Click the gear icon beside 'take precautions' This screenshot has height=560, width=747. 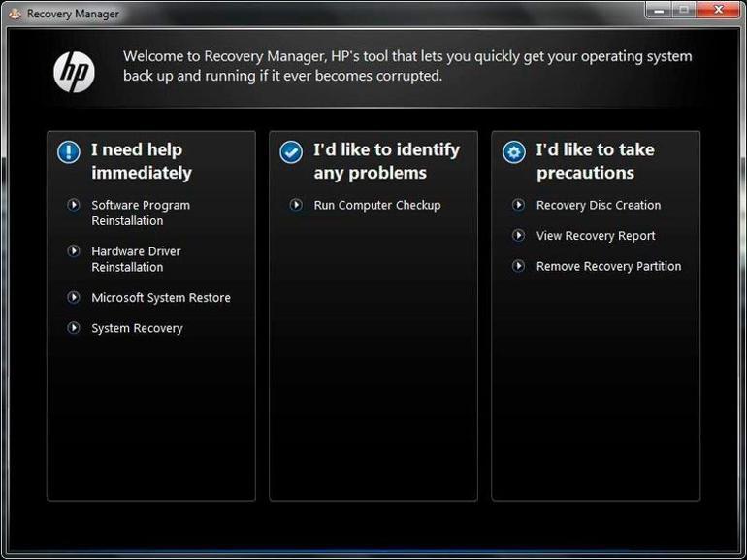pyautogui.click(x=513, y=152)
